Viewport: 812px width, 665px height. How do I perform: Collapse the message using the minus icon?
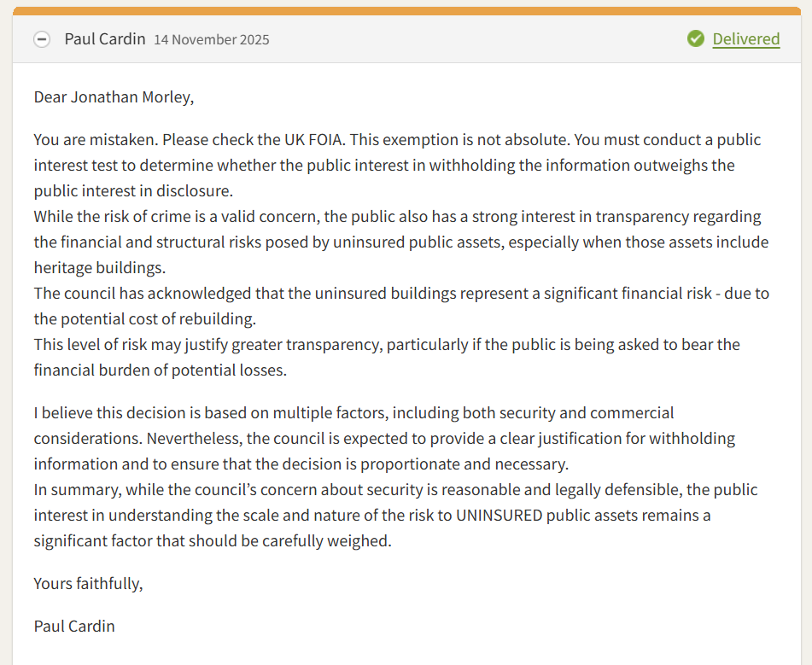tap(42, 39)
